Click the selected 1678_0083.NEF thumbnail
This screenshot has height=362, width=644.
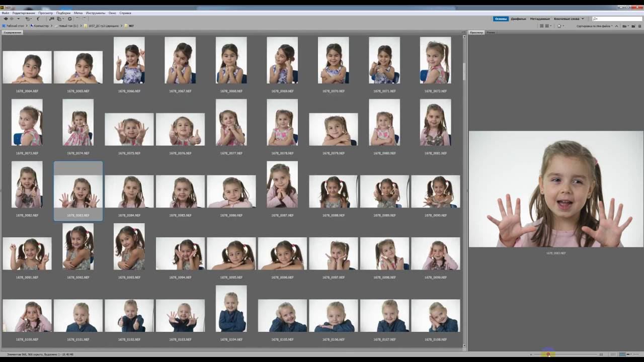(78, 191)
